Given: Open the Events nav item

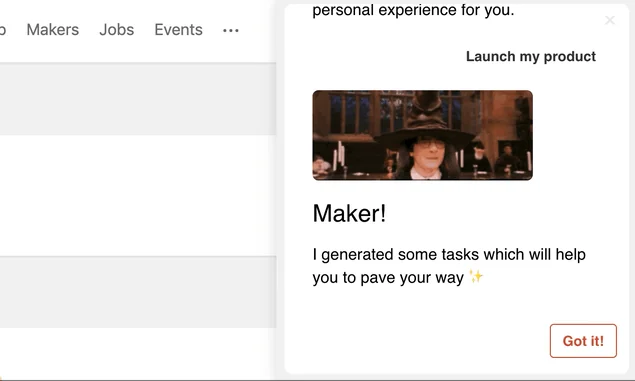Looking at the screenshot, I should click(178, 30).
